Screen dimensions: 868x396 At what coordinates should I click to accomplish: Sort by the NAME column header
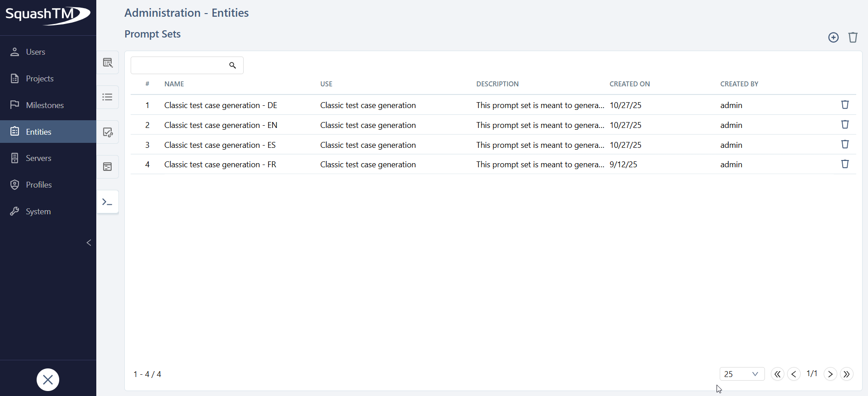(174, 84)
